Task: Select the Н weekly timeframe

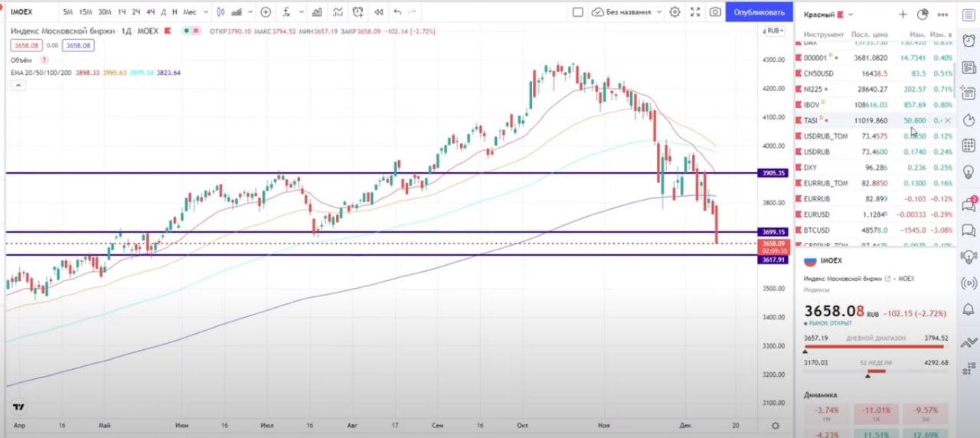Action: click(x=175, y=12)
